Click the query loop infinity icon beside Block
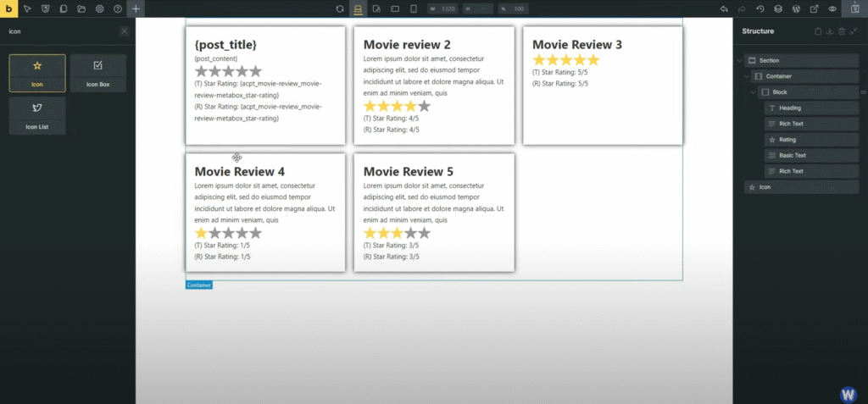 coord(863,92)
